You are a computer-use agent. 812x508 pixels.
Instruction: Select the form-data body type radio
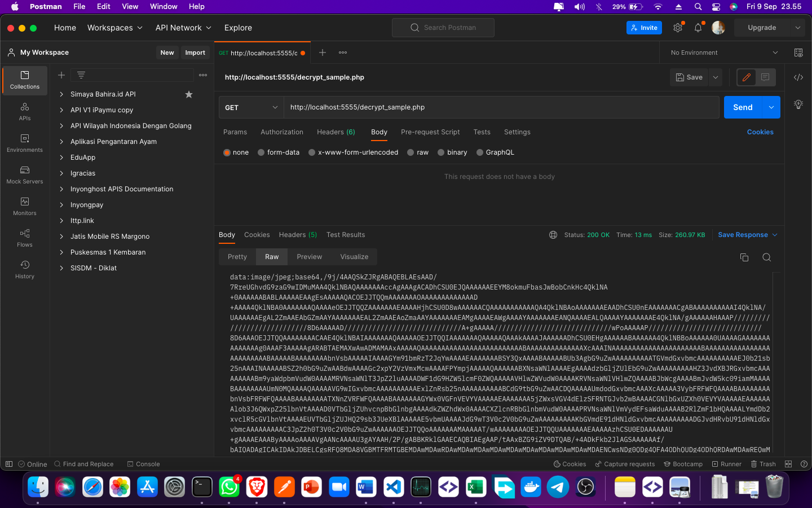tap(261, 152)
